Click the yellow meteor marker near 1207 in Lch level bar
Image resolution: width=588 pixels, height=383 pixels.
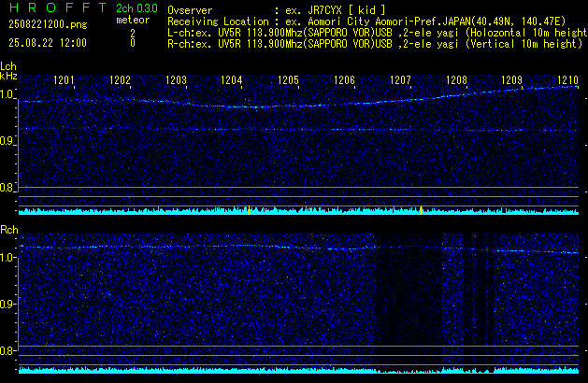point(421,210)
